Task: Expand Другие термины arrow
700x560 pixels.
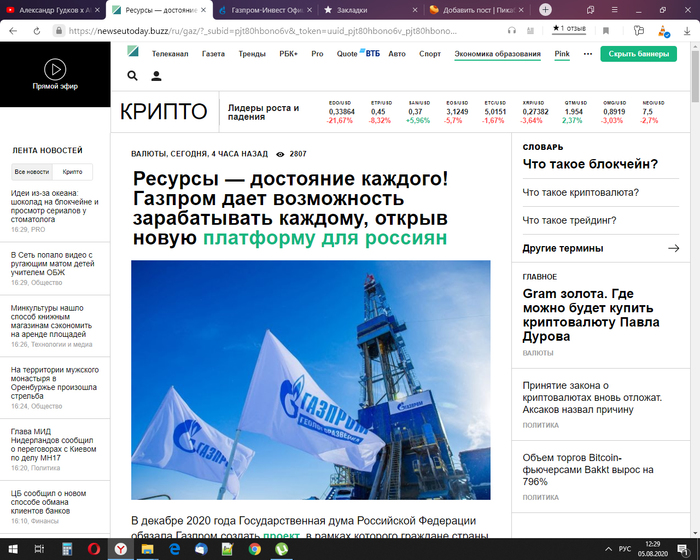Action: [x=673, y=248]
